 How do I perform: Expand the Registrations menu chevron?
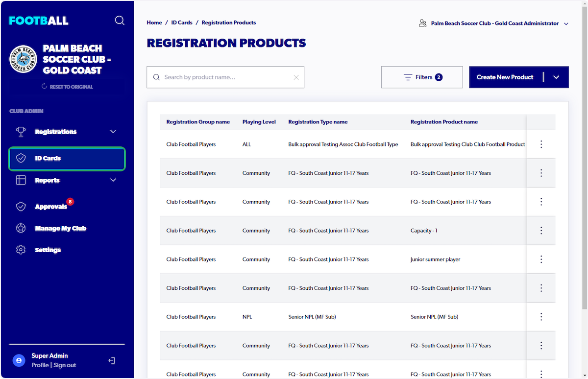coord(113,132)
